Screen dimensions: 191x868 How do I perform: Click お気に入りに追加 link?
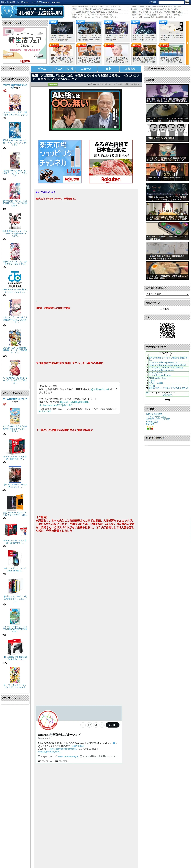click(154, 414)
